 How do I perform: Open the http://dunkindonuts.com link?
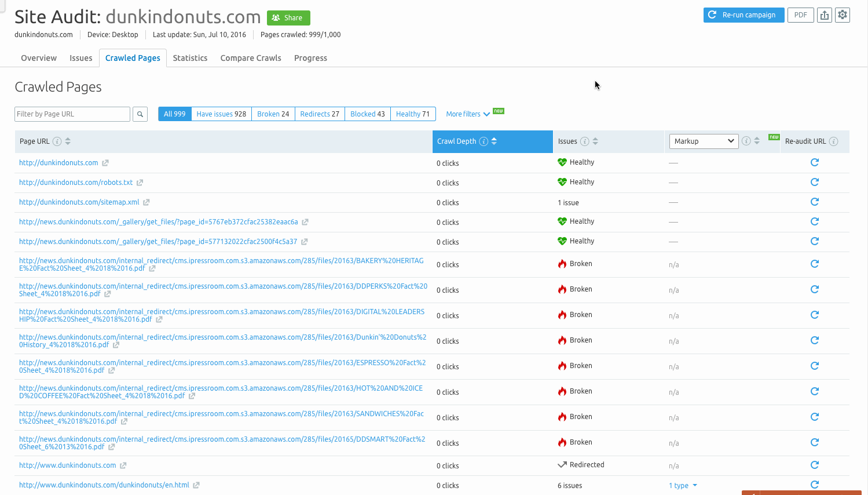pos(58,163)
